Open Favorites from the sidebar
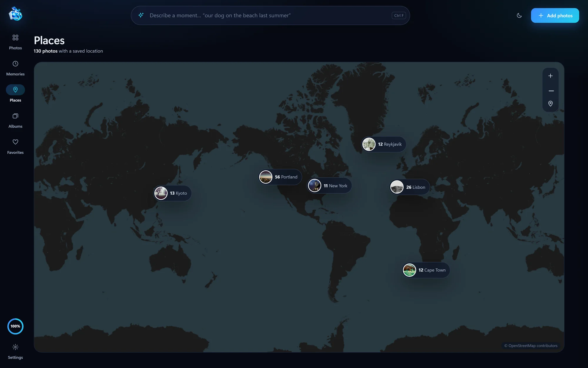Viewport: 588px width, 368px height. pyautogui.click(x=15, y=147)
